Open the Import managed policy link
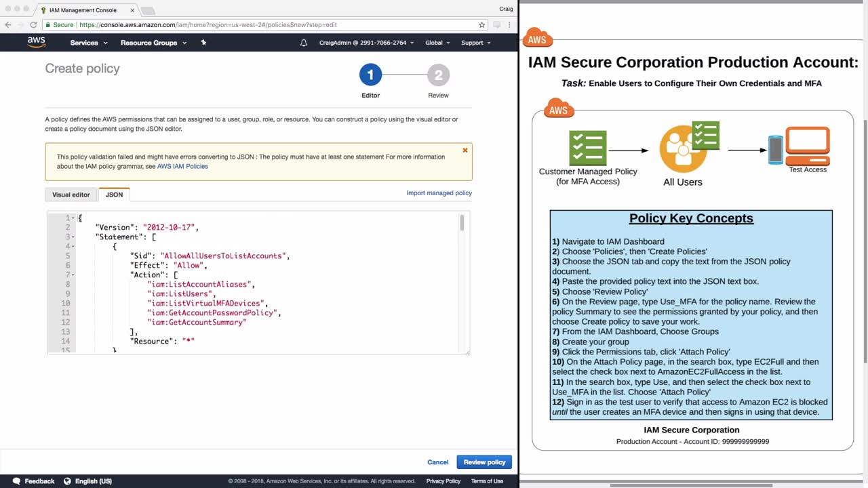This screenshot has width=868, height=488. pos(439,193)
